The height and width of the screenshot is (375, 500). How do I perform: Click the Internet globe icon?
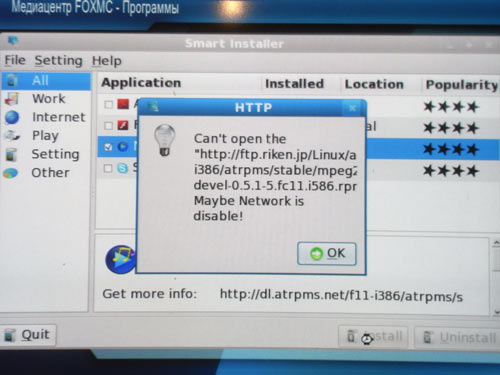pyautogui.click(x=12, y=117)
